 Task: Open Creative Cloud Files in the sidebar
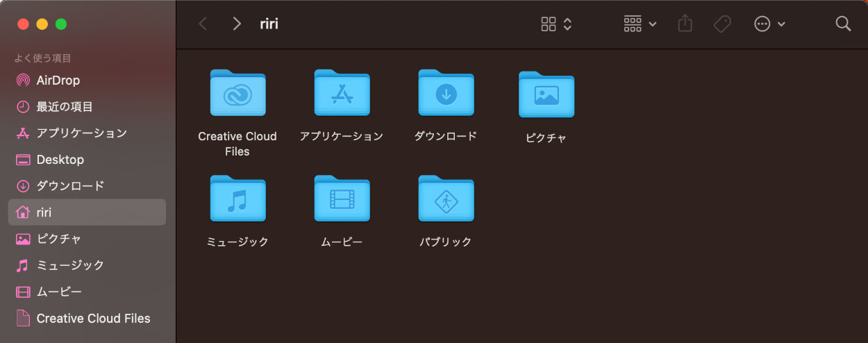(93, 319)
